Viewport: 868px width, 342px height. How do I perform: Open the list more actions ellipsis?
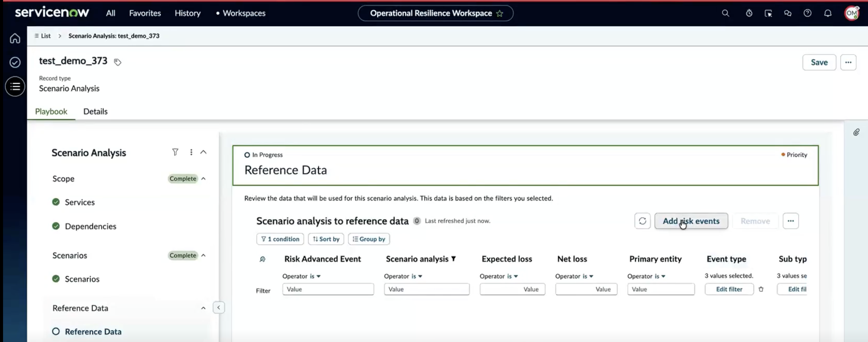(x=790, y=221)
